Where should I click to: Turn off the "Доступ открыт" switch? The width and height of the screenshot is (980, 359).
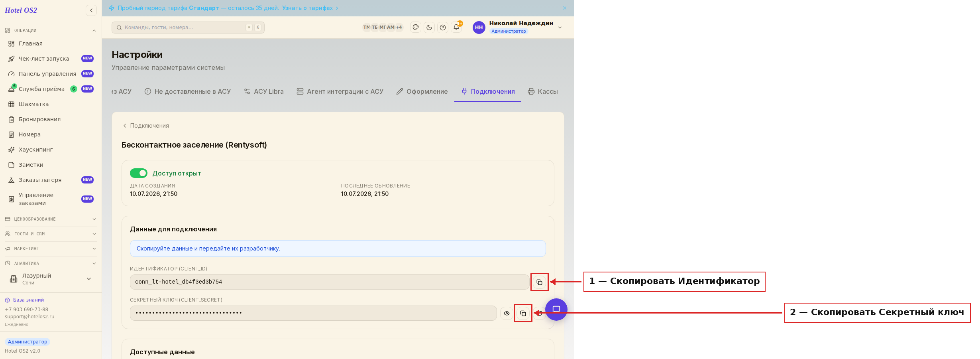(x=139, y=173)
